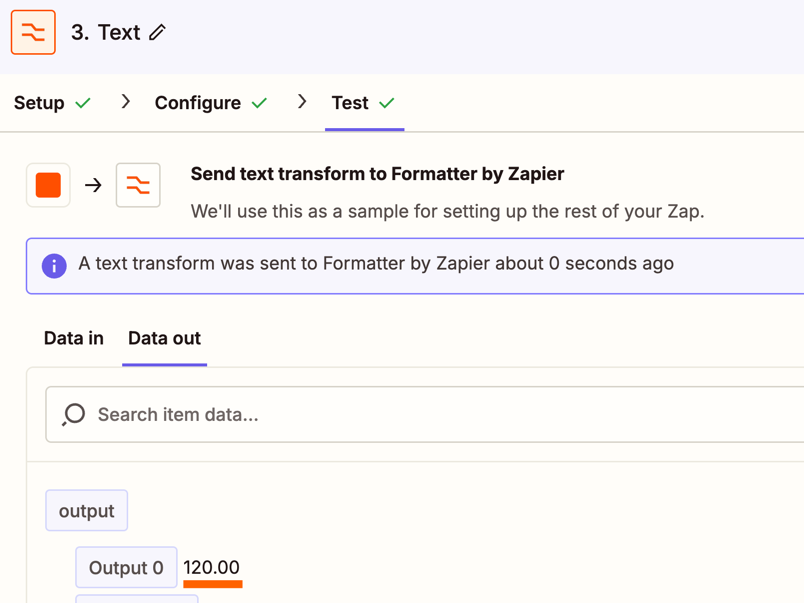Collapse the output group label
The height and width of the screenshot is (603, 804).
point(87,511)
